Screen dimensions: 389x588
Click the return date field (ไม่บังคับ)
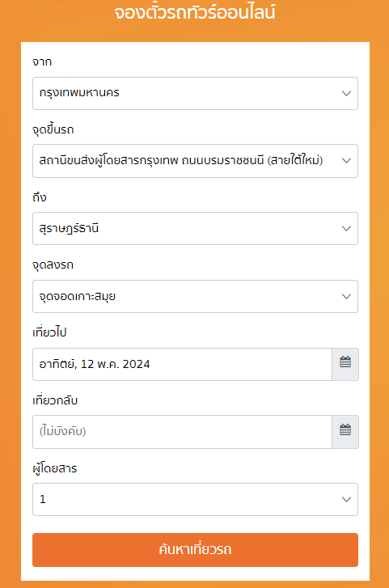tap(182, 432)
